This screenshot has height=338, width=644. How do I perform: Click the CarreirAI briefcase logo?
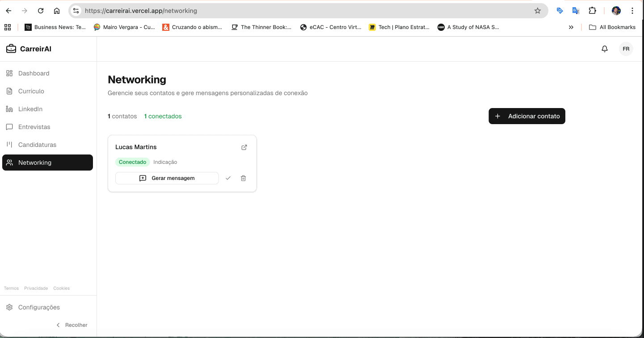pyautogui.click(x=11, y=48)
